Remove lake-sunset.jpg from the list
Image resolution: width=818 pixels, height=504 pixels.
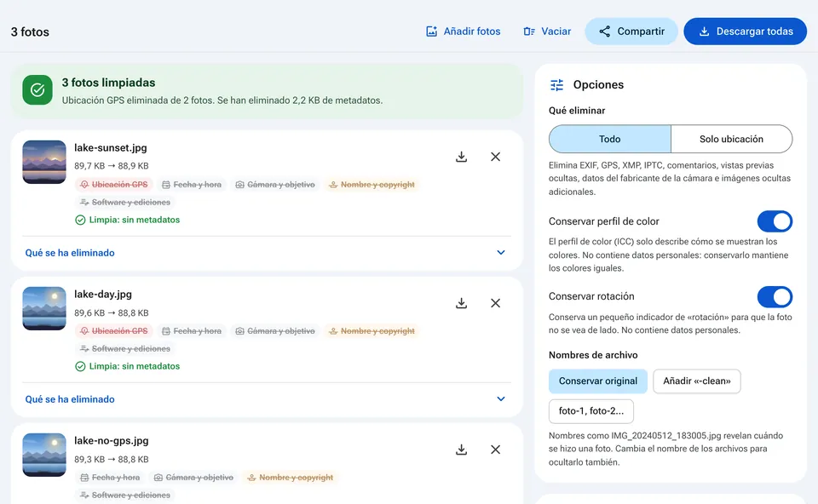pyautogui.click(x=496, y=157)
